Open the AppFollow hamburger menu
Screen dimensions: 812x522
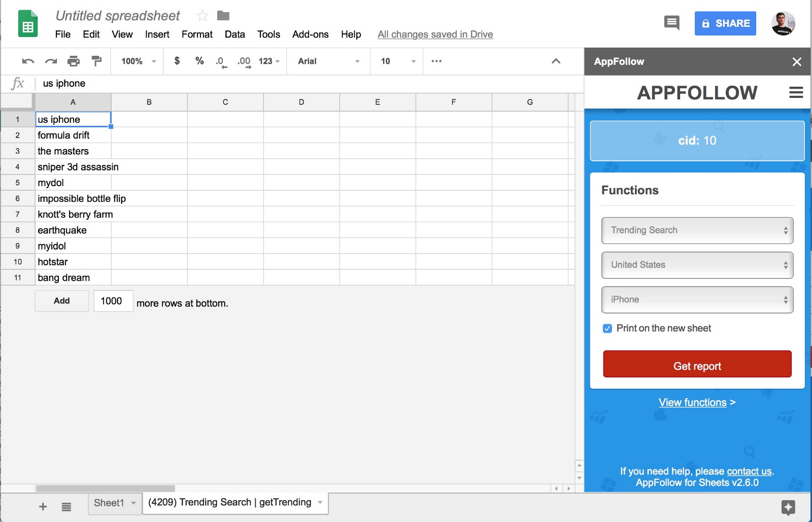(x=796, y=92)
